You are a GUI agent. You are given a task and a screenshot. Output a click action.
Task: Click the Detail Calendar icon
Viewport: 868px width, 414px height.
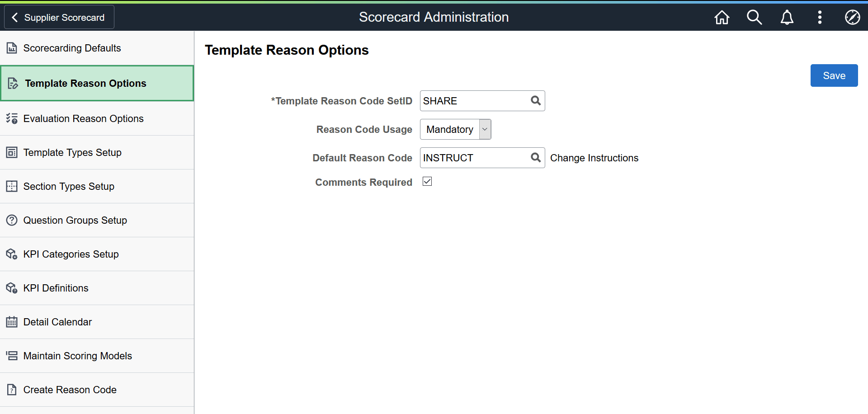[12, 322]
